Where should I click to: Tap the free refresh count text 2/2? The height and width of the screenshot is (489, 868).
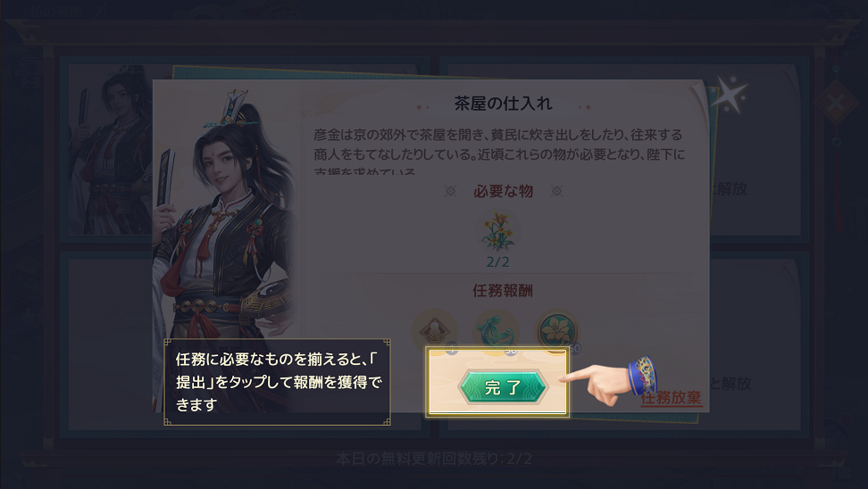434,459
